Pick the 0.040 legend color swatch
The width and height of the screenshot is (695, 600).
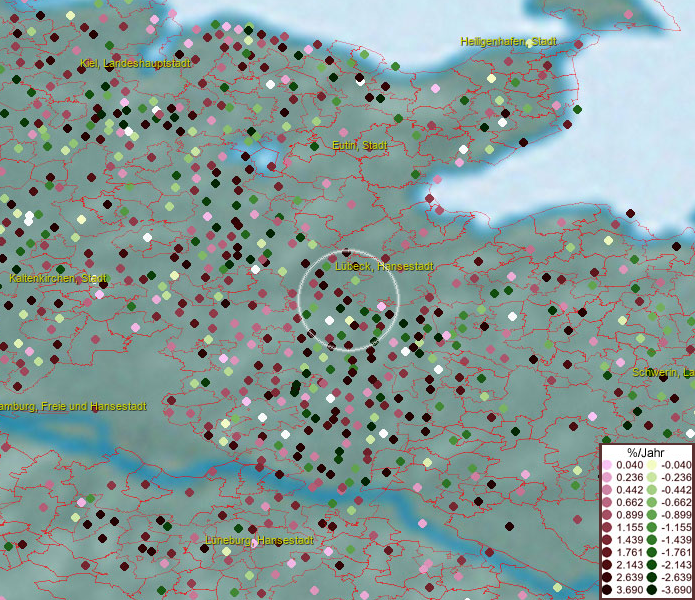pos(607,465)
